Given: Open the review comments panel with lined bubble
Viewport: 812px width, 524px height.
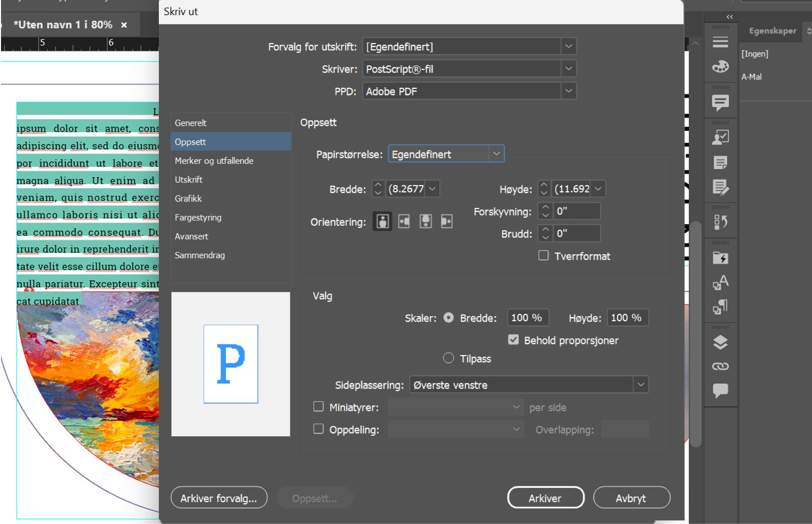Looking at the screenshot, I should click(x=720, y=103).
